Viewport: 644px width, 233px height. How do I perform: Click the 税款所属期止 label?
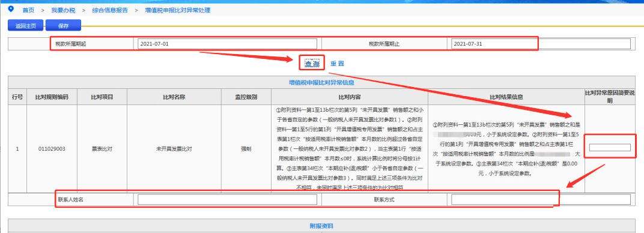coord(384,44)
